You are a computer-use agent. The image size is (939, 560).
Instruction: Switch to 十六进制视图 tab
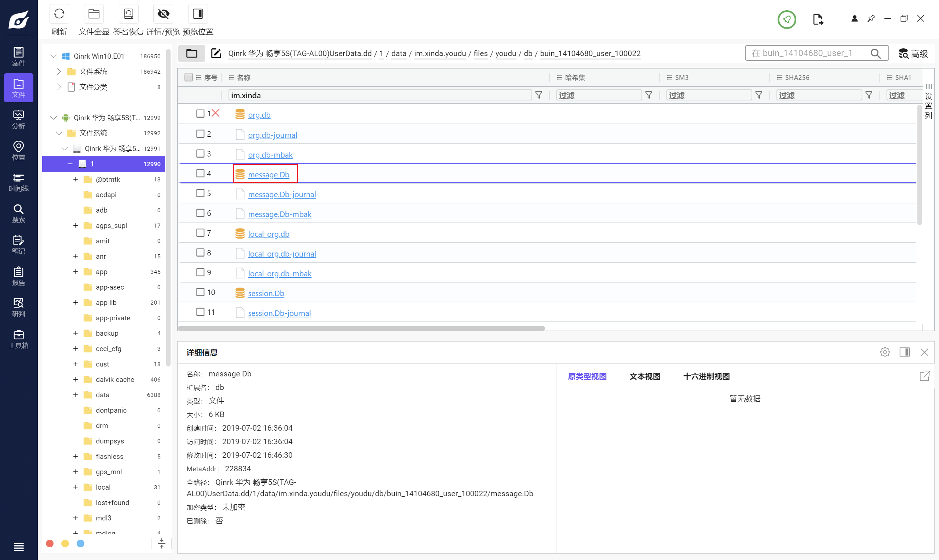tap(706, 376)
